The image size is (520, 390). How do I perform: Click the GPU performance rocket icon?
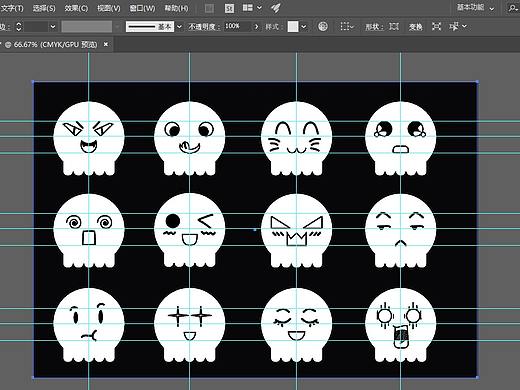click(275, 8)
